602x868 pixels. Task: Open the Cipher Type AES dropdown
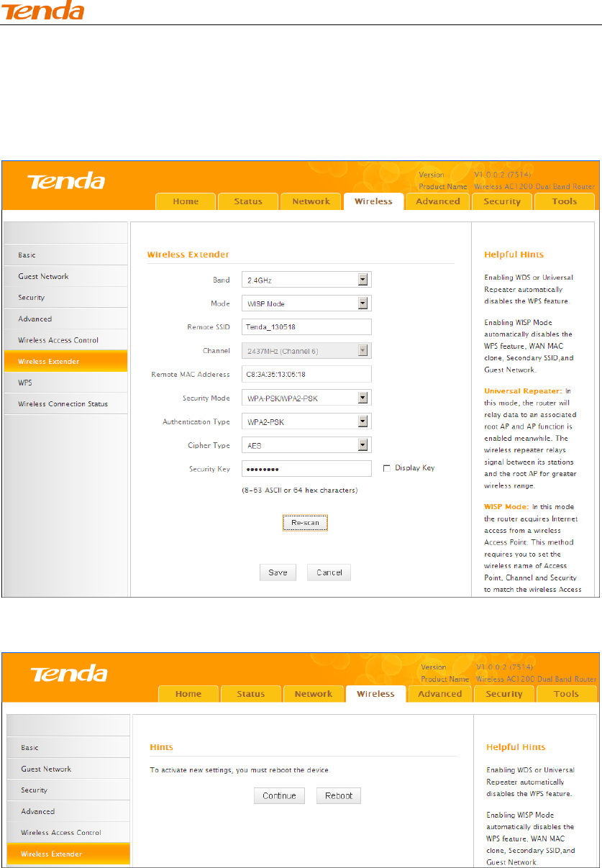click(x=306, y=445)
